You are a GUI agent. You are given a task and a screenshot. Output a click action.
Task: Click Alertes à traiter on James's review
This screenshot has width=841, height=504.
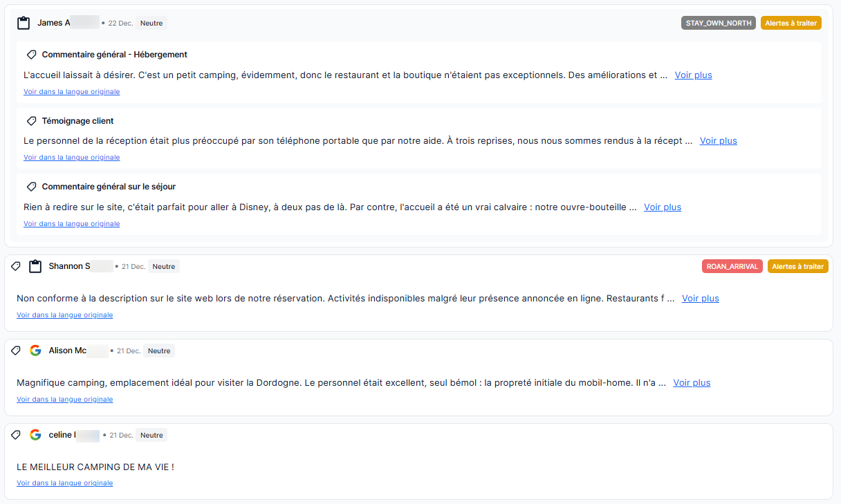pyautogui.click(x=791, y=23)
